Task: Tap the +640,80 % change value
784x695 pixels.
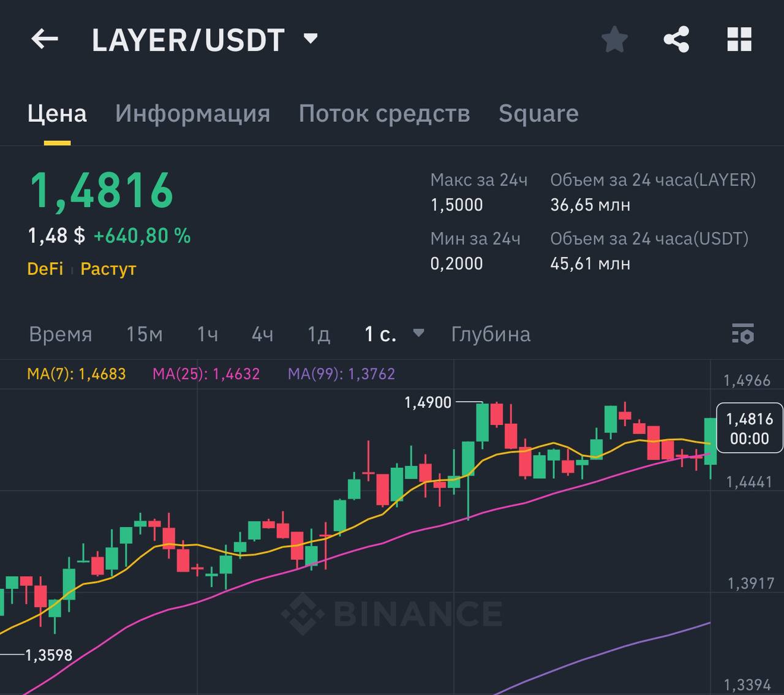Action: coord(142,236)
